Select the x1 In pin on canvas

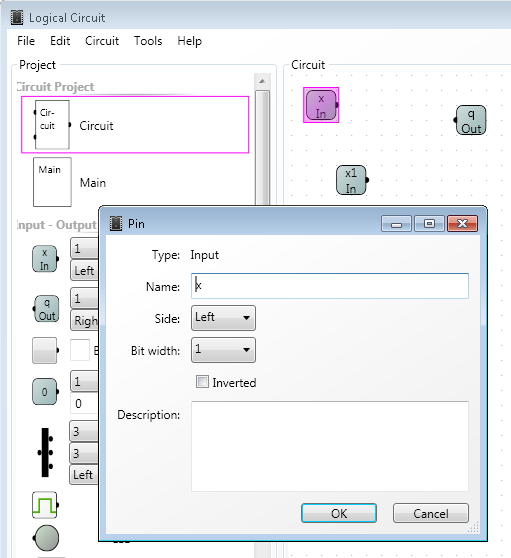click(x=352, y=180)
